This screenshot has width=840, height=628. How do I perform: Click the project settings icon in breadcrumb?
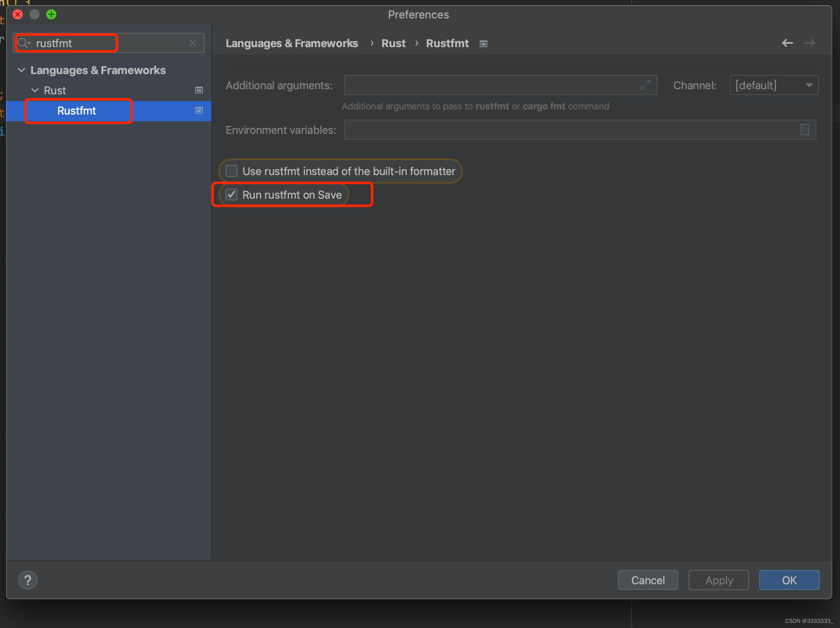coord(484,44)
